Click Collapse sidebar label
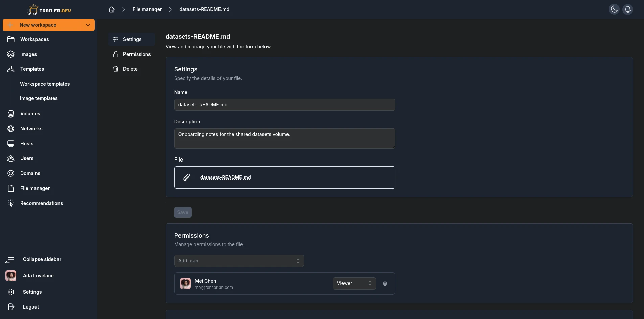This screenshot has width=644, height=319. [x=42, y=259]
